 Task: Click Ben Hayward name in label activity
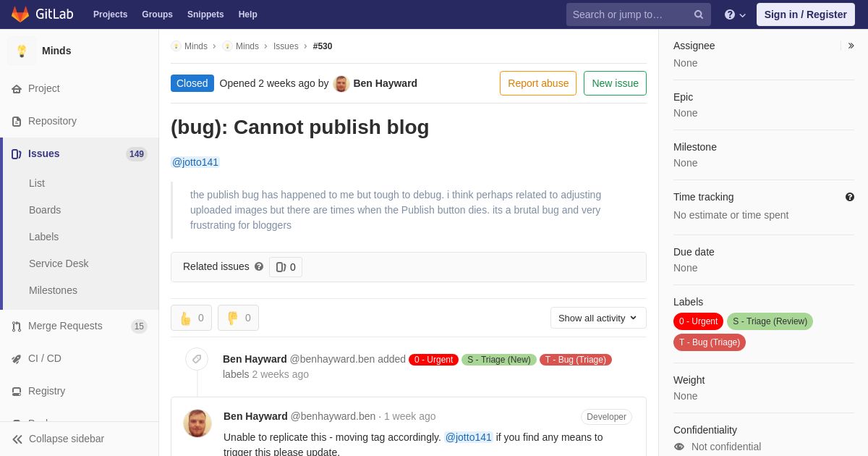click(255, 359)
